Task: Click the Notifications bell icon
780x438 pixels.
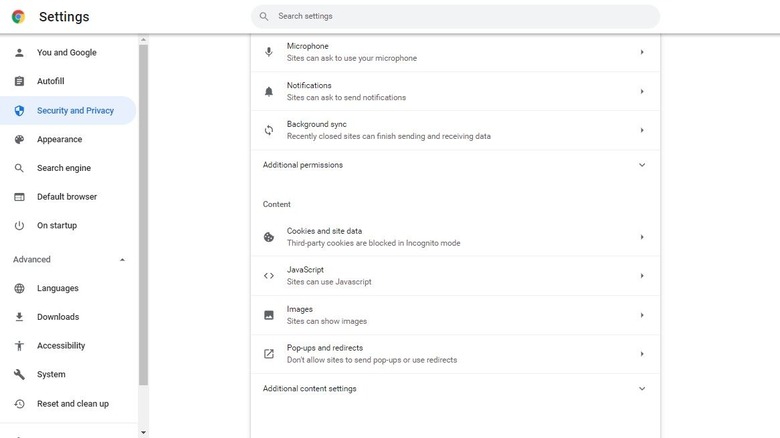Action: 268,92
